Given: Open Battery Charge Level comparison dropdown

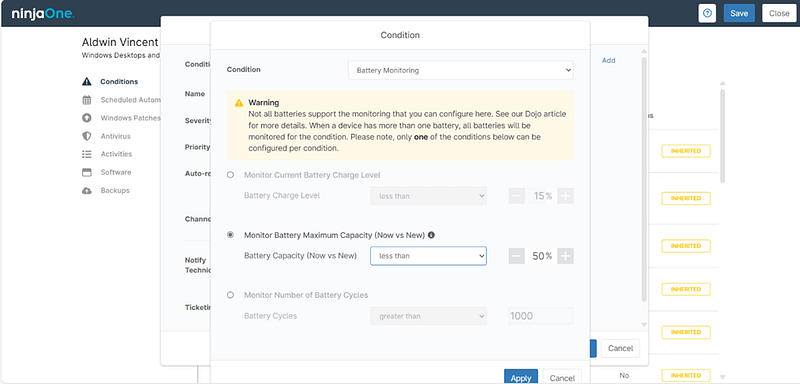Looking at the screenshot, I should tap(429, 196).
